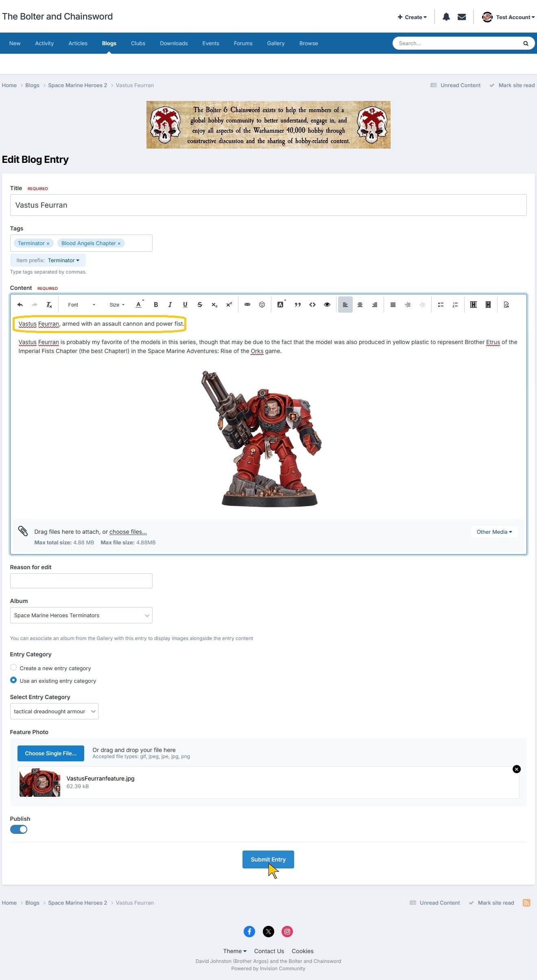Open the Gallery navigation tab

point(276,43)
